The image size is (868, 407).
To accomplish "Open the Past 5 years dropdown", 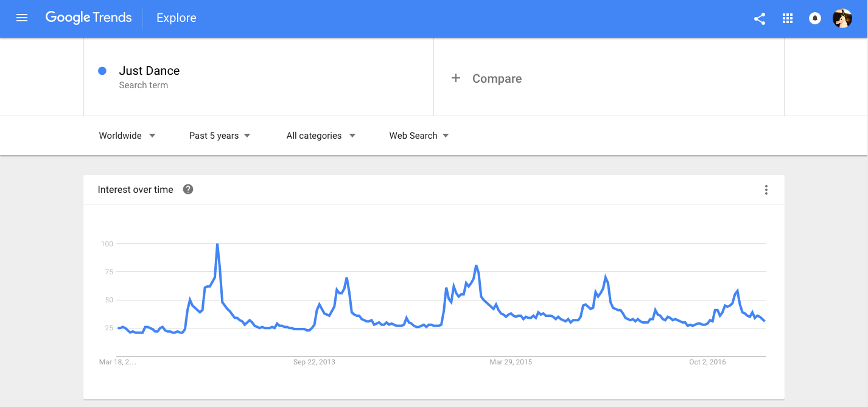I will click(x=220, y=136).
